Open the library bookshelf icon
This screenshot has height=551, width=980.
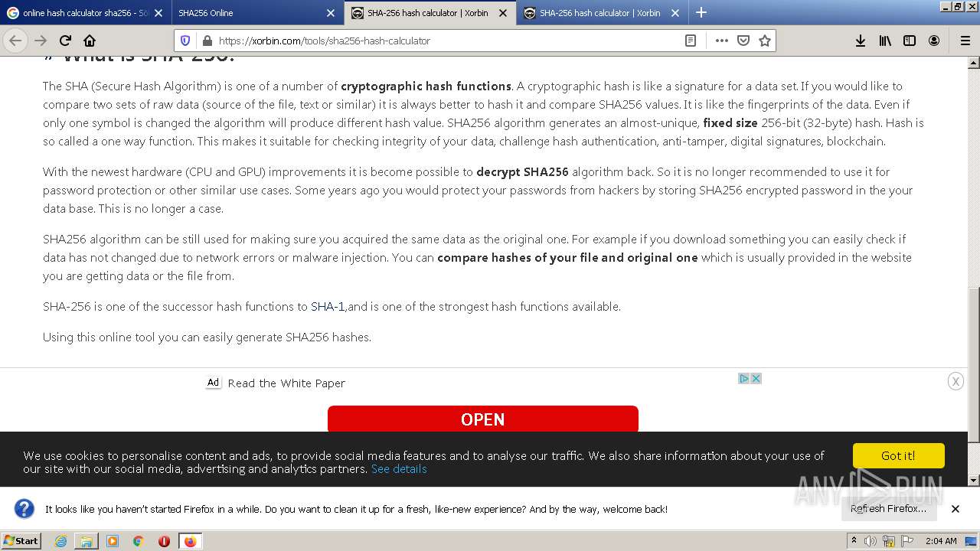coord(885,41)
